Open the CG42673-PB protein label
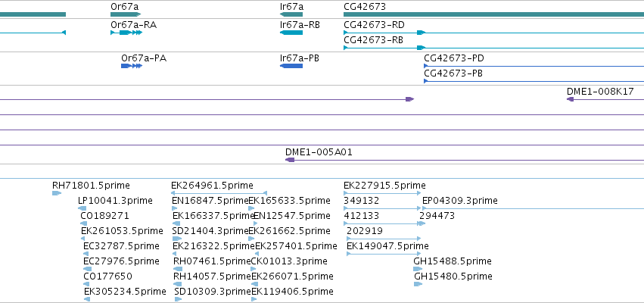Viewport: 644px width, 303px height. pyautogui.click(x=453, y=73)
